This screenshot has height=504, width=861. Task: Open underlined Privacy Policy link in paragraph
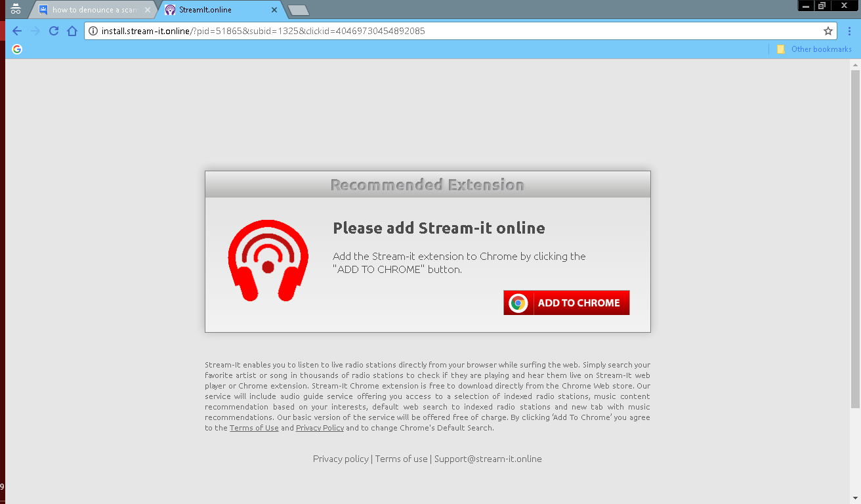[320, 428]
